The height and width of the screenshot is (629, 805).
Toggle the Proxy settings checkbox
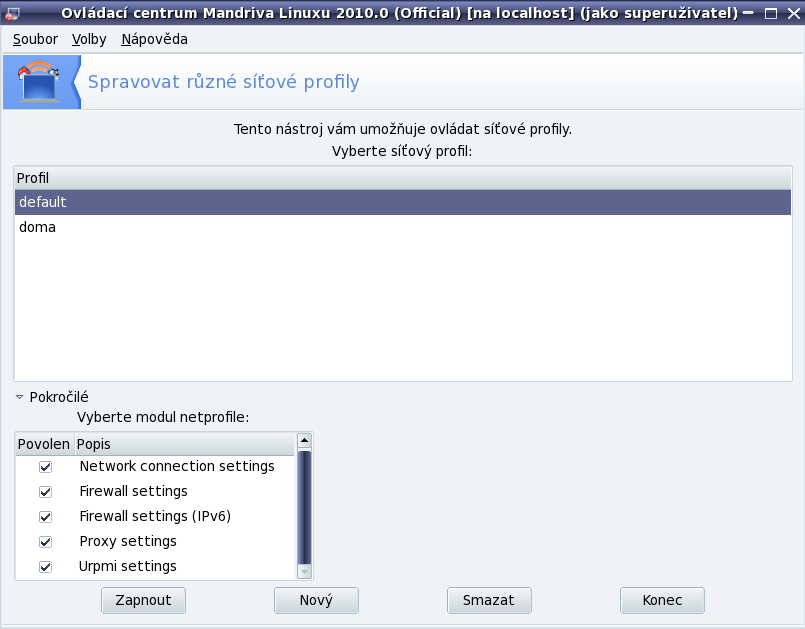click(45, 542)
